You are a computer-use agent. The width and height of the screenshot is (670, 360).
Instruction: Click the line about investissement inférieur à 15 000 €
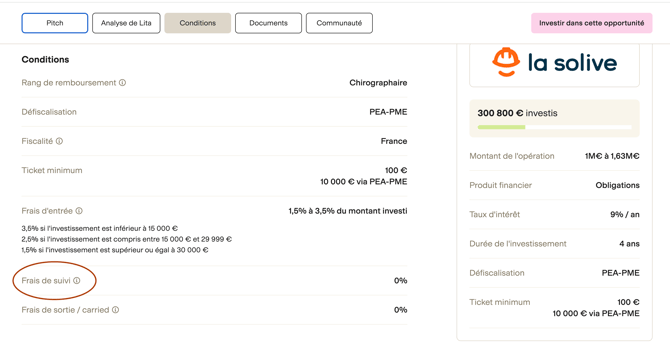click(x=100, y=228)
